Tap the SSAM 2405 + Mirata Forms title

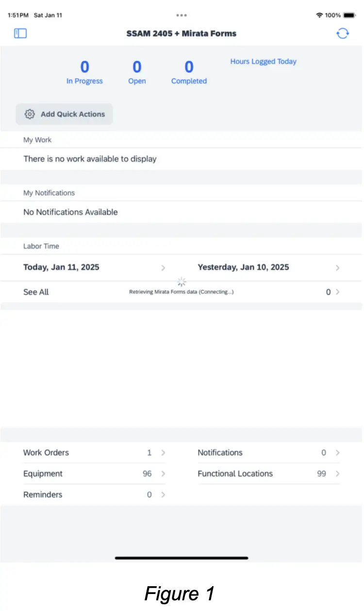coord(182,33)
